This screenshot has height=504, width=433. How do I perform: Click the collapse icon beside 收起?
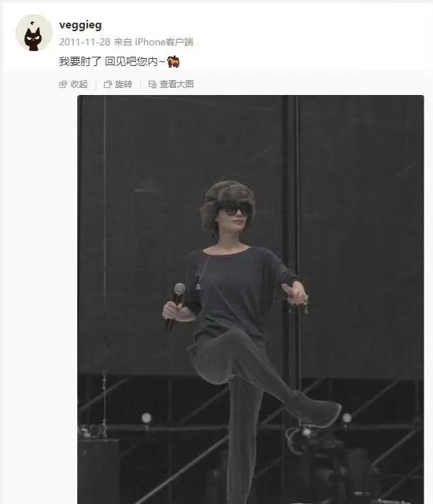point(63,84)
